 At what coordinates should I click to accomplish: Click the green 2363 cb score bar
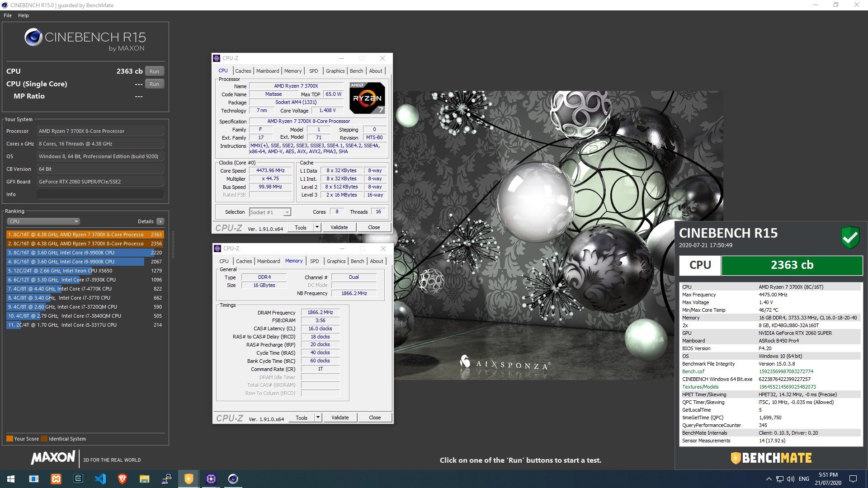(x=792, y=265)
